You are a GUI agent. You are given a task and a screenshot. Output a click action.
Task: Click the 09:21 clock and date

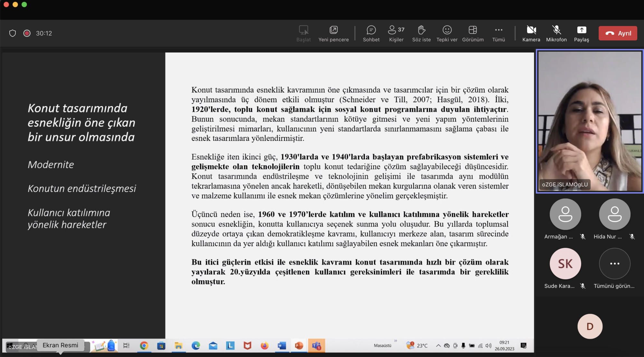(504, 346)
